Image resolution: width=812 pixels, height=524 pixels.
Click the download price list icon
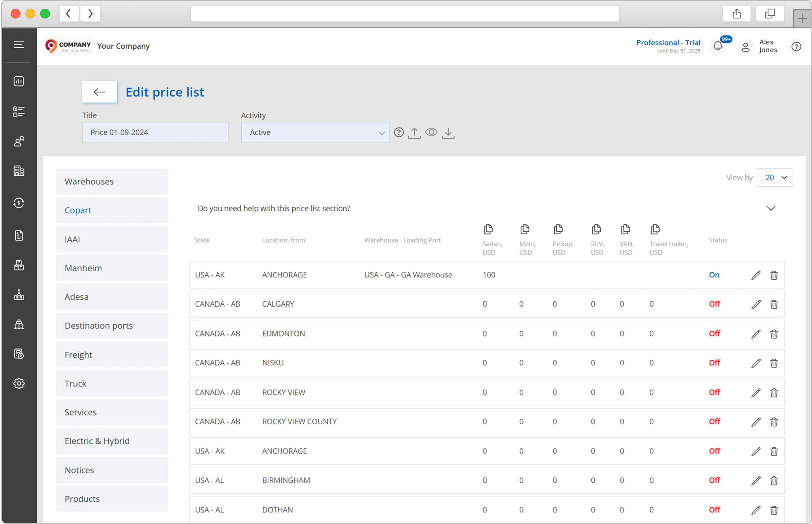[x=448, y=133]
